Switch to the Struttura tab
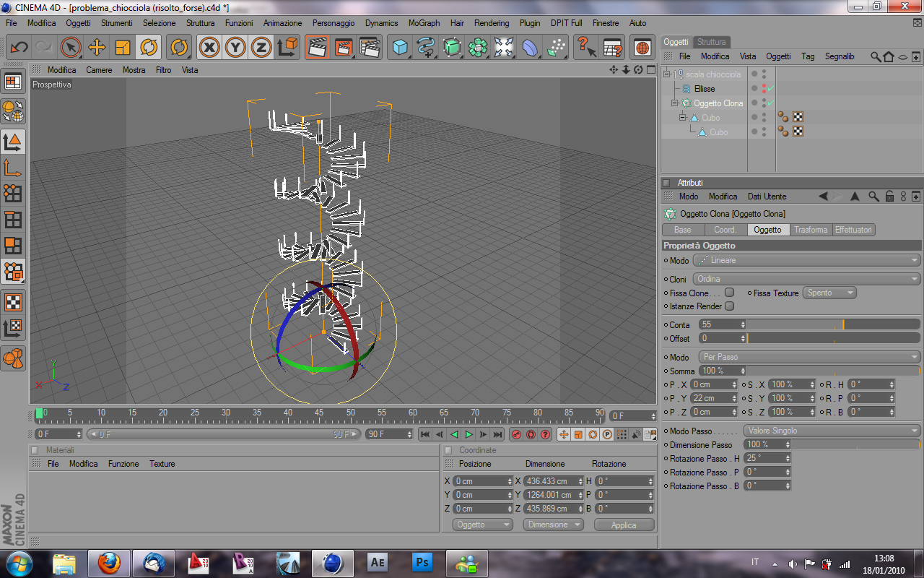Screen dimensions: 924x578 pyautogui.click(x=712, y=42)
